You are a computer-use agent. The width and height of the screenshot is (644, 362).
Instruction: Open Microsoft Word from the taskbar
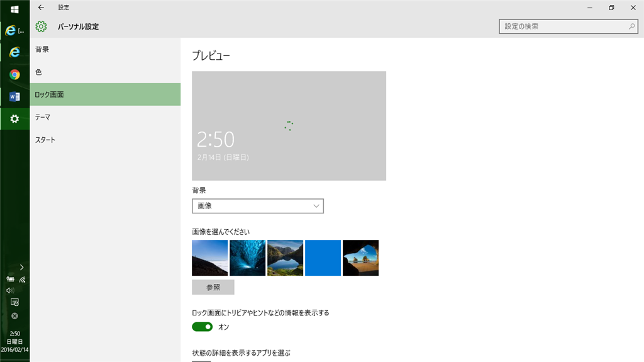[x=14, y=97]
